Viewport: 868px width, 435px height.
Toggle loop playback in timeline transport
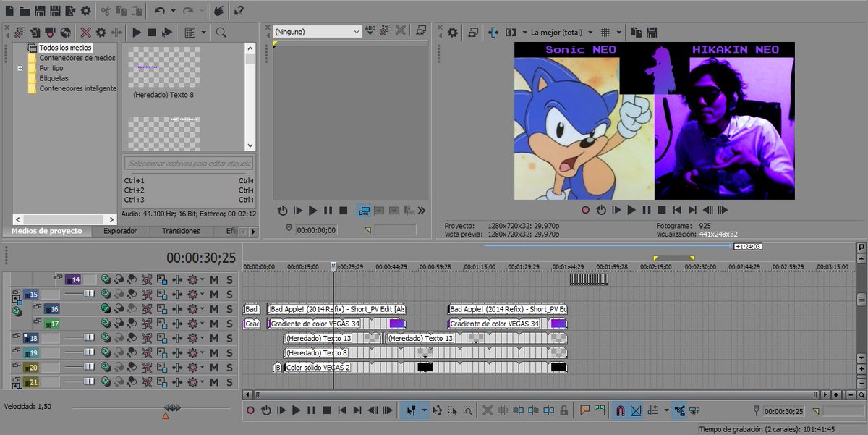[265, 410]
